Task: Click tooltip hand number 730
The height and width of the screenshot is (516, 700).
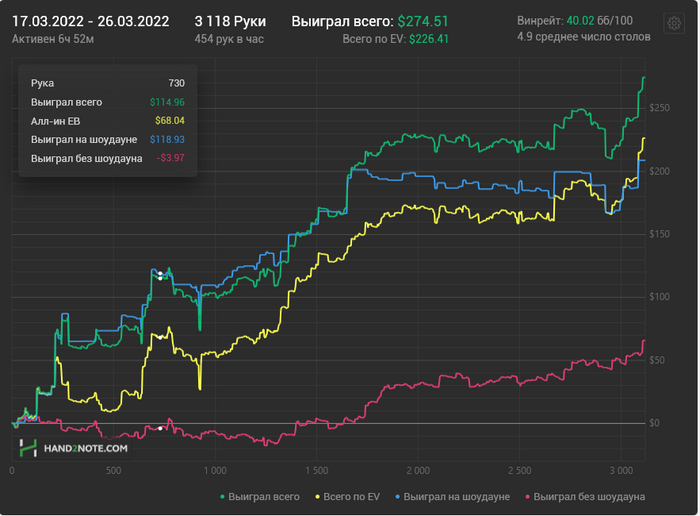Action: pos(176,83)
